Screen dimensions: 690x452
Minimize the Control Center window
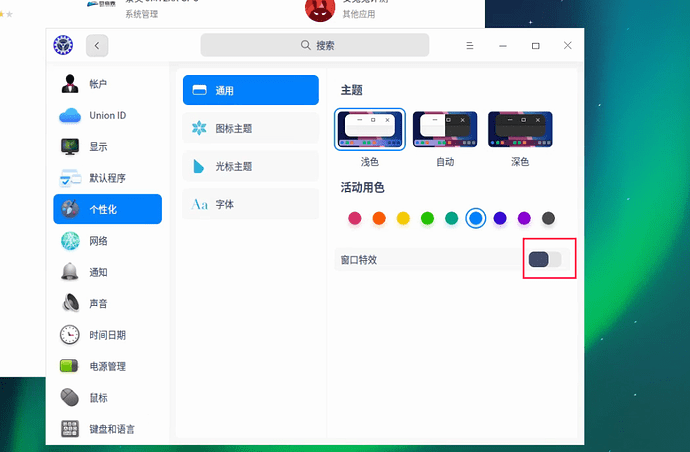[503, 45]
